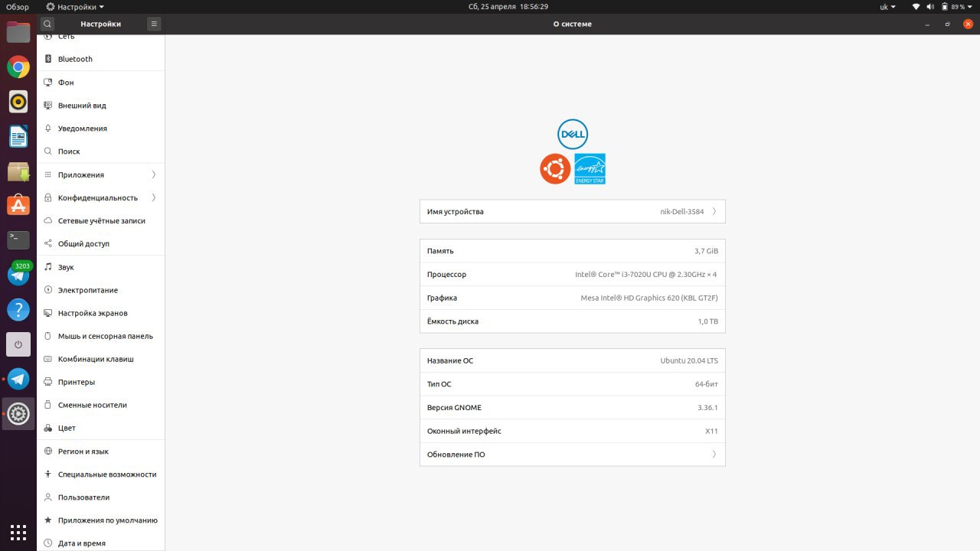Open Rhythmbox from the dock
This screenshot has height=551, width=980.
pos(18,102)
